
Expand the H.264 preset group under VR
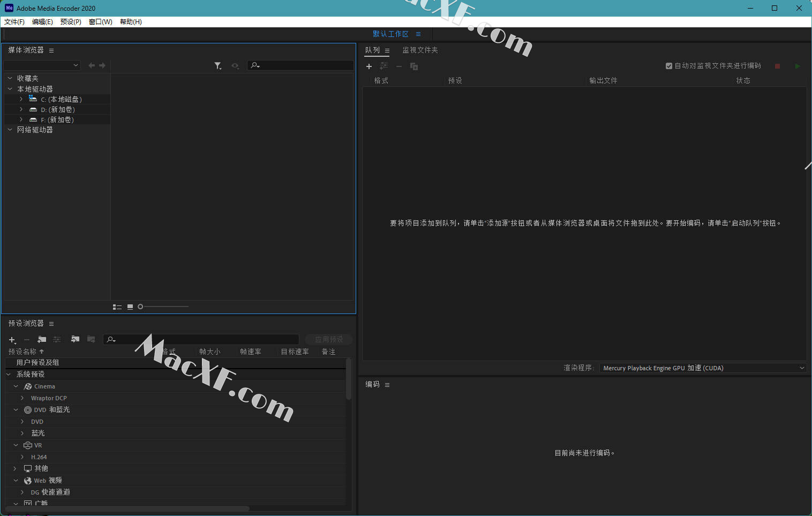coord(22,457)
